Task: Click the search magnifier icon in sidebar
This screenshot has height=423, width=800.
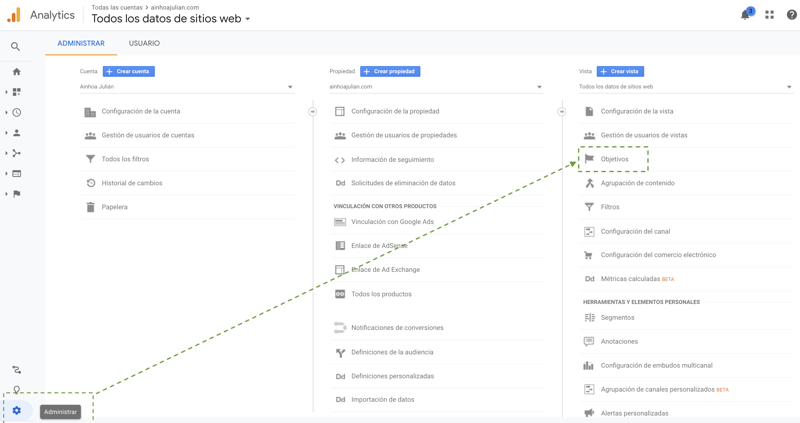Action: [15, 46]
